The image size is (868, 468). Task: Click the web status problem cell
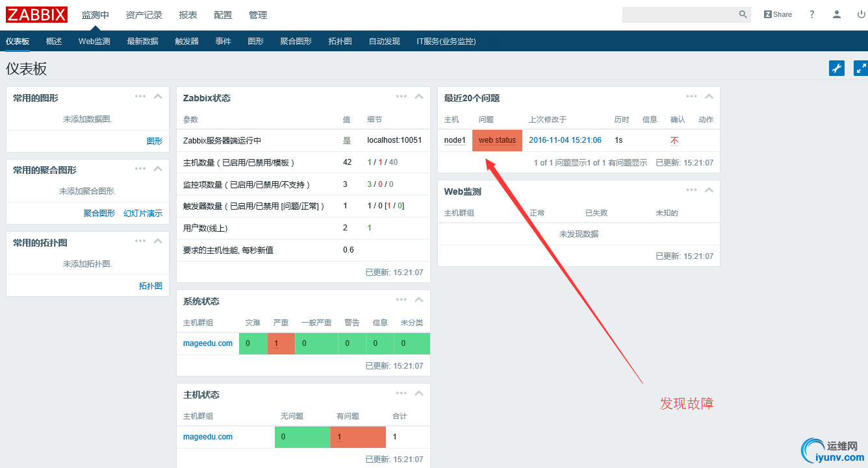[x=497, y=140]
